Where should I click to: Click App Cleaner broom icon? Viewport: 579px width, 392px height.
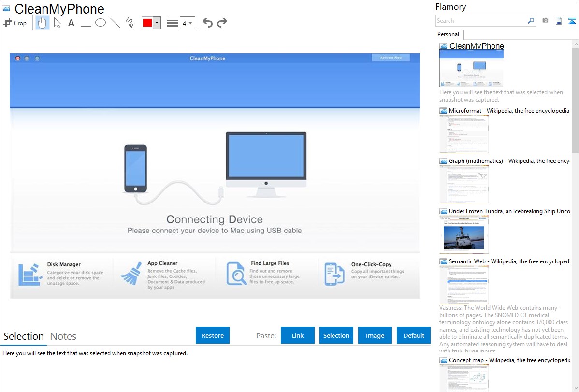tap(131, 274)
